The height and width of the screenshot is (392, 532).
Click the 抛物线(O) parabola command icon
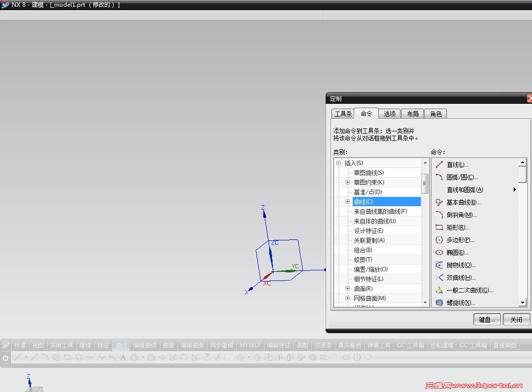(x=439, y=265)
